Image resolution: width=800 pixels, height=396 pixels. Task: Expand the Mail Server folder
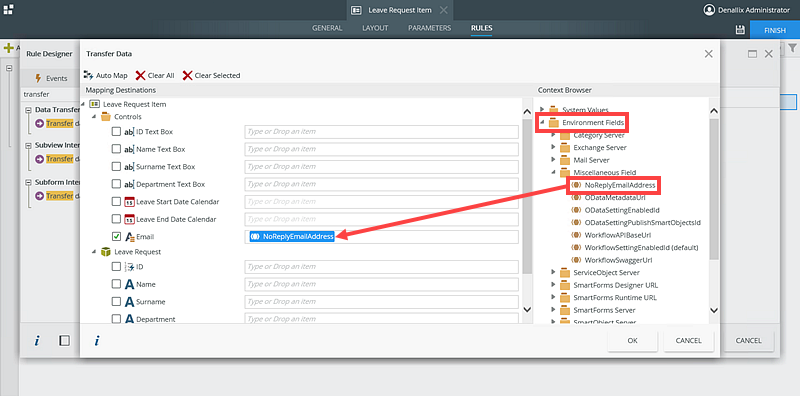coord(553,160)
